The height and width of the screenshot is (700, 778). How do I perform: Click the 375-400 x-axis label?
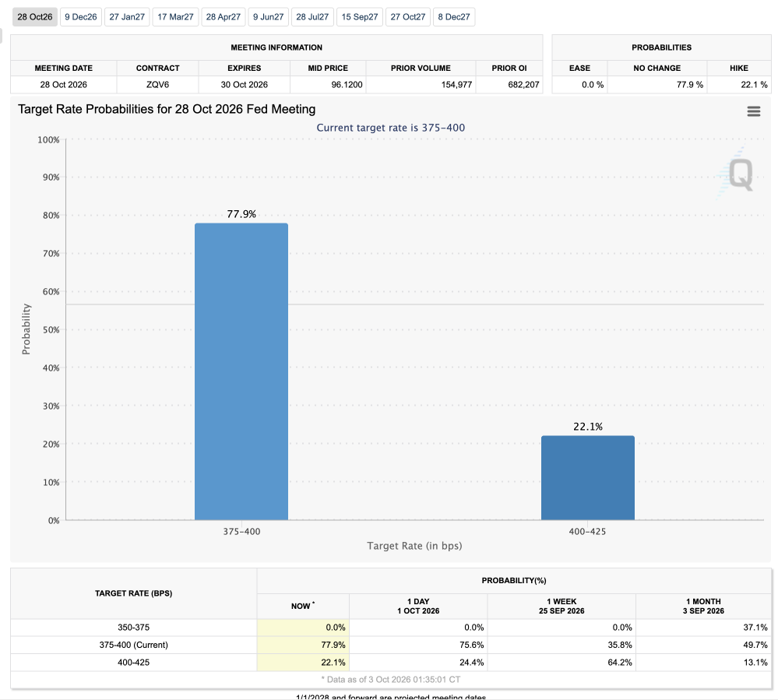click(241, 531)
